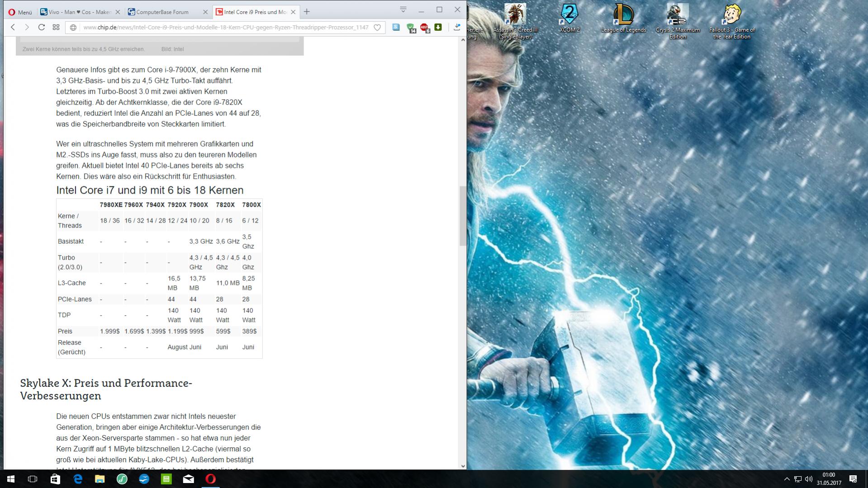Close the ComputerBase Forum tab
Viewport: 868px width, 488px height.
[205, 12]
